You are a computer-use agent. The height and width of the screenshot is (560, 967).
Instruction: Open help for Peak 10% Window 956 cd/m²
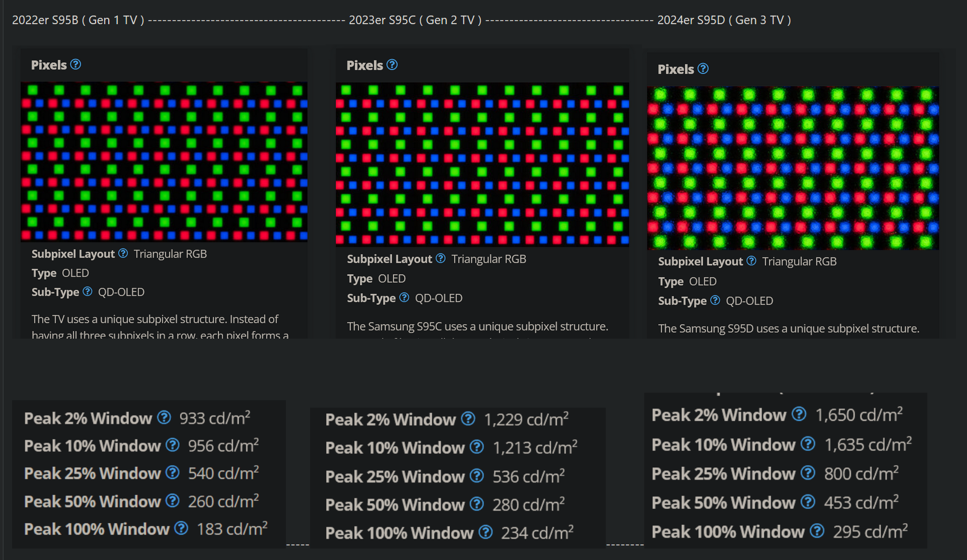[173, 445]
